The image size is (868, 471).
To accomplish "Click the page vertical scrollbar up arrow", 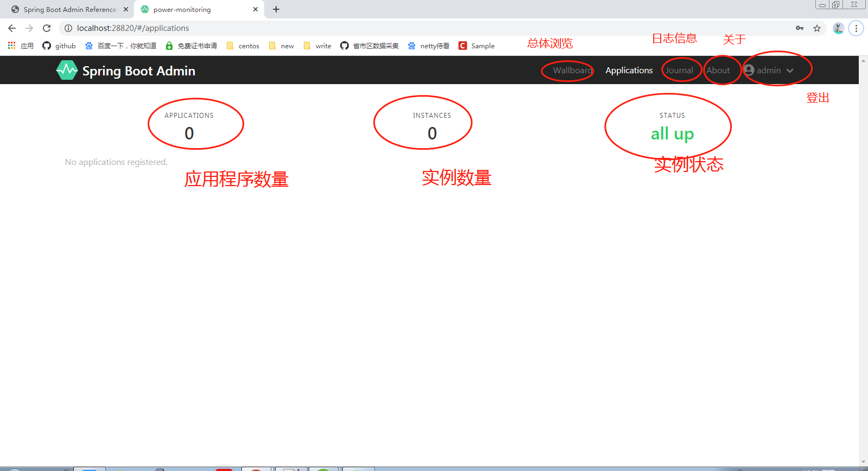I will (863, 61).
